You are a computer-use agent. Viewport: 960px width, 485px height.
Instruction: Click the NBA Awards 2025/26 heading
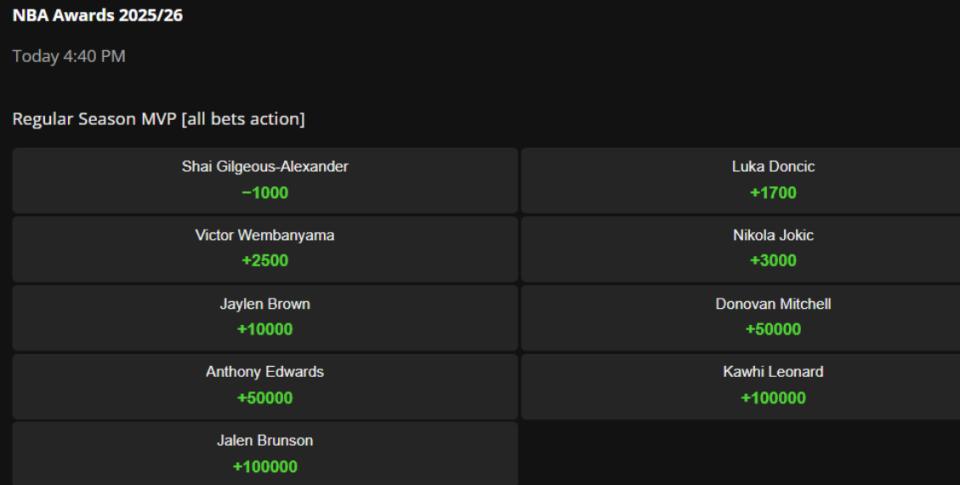(97, 15)
